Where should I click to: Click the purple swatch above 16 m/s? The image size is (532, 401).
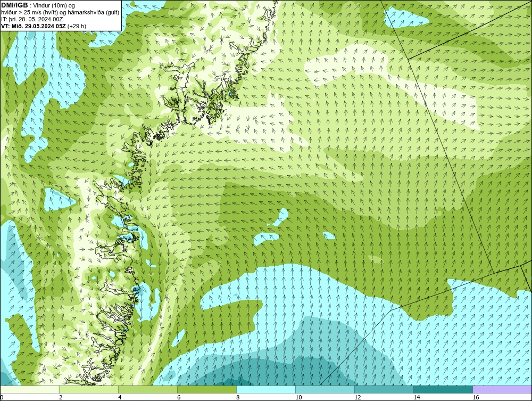pos(502,389)
